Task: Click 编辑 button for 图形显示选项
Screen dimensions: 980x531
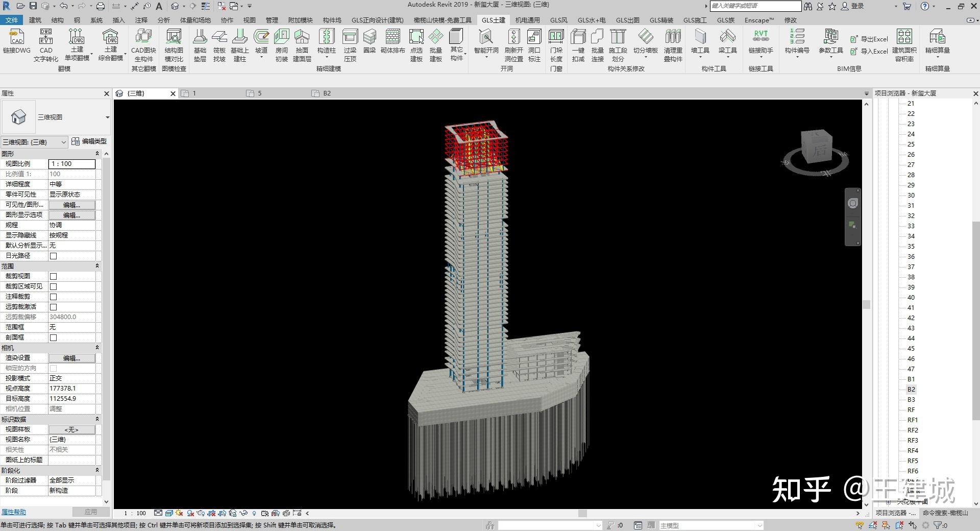Action: 72,215
